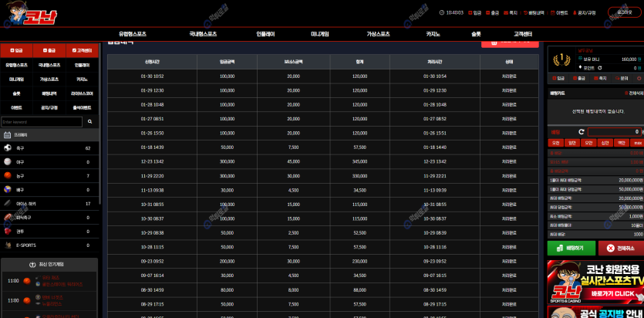The width and height of the screenshot is (644, 318).
Task: Select 출석이벤트 in the left sidebar grid
Action: 83,107
